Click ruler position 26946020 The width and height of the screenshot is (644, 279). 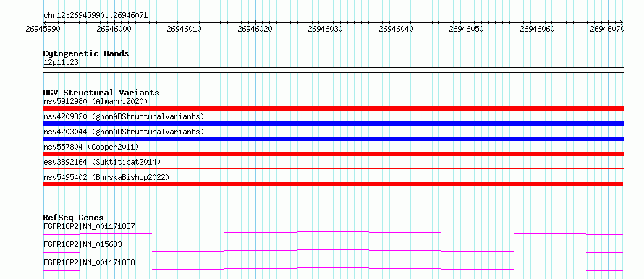[255, 29]
